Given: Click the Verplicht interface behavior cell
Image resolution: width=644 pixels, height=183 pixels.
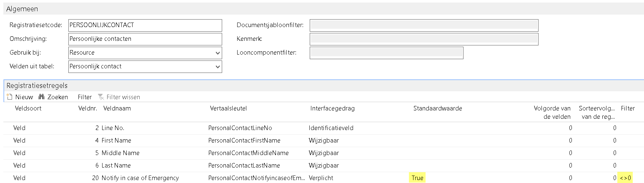Looking at the screenshot, I should tap(321, 178).
